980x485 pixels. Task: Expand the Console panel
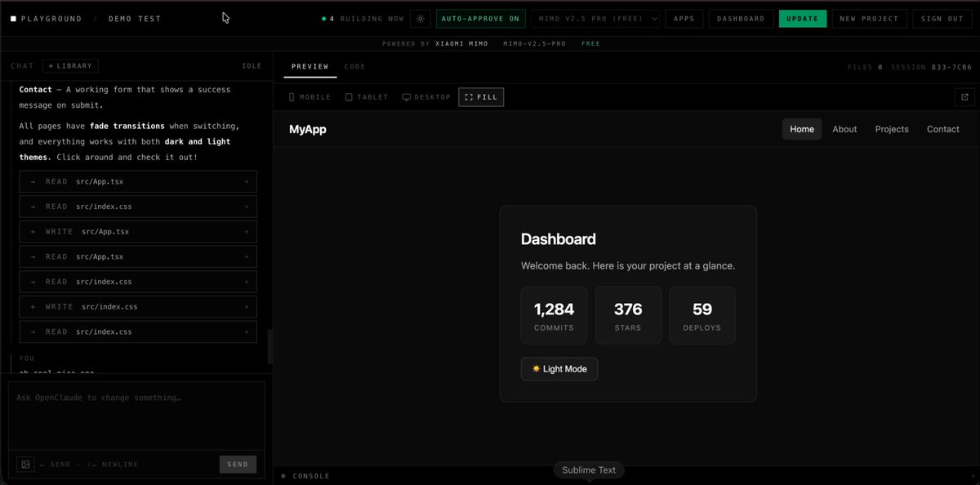coord(626,476)
